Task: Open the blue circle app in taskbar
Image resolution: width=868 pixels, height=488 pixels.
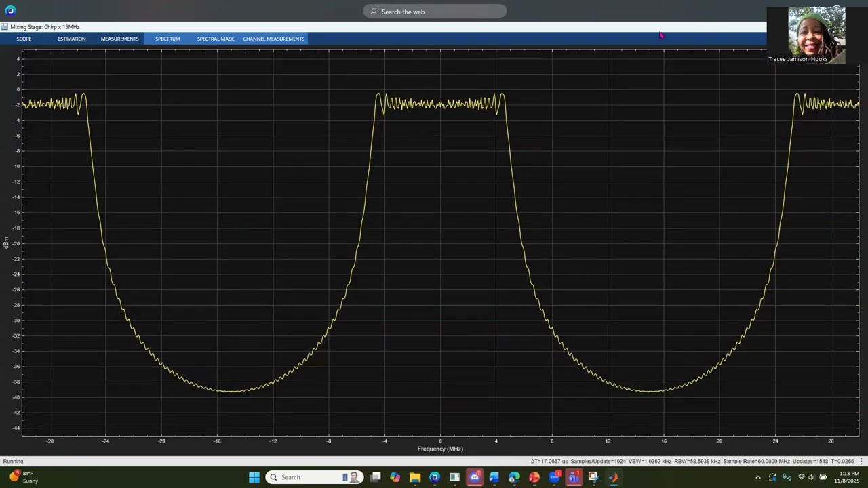Action: pos(435,477)
